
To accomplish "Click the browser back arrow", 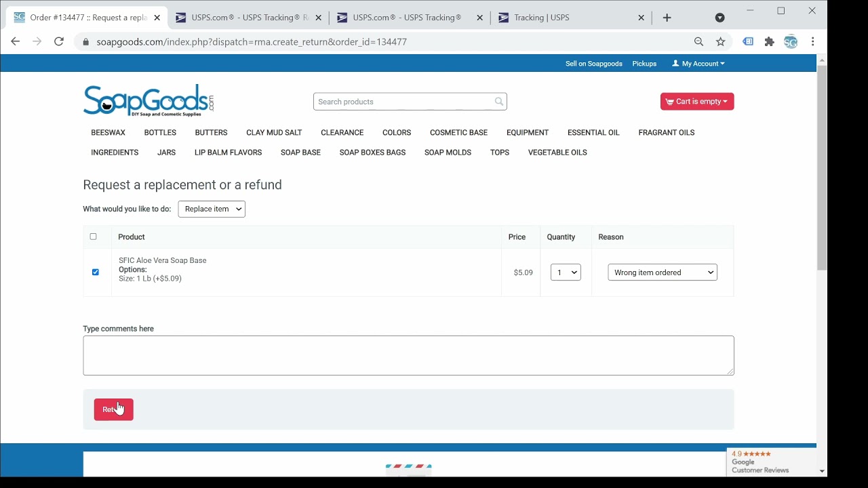I will tap(15, 42).
